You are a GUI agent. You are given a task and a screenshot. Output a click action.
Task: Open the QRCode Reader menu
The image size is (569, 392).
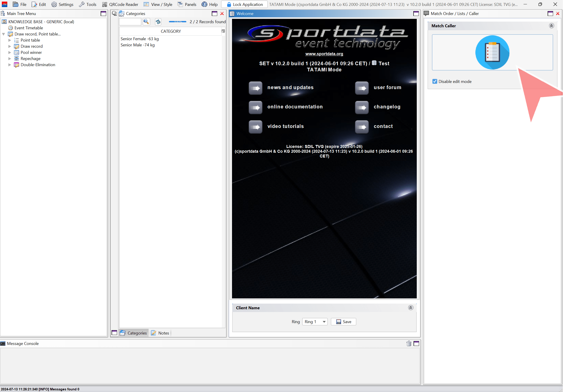pos(120,4)
